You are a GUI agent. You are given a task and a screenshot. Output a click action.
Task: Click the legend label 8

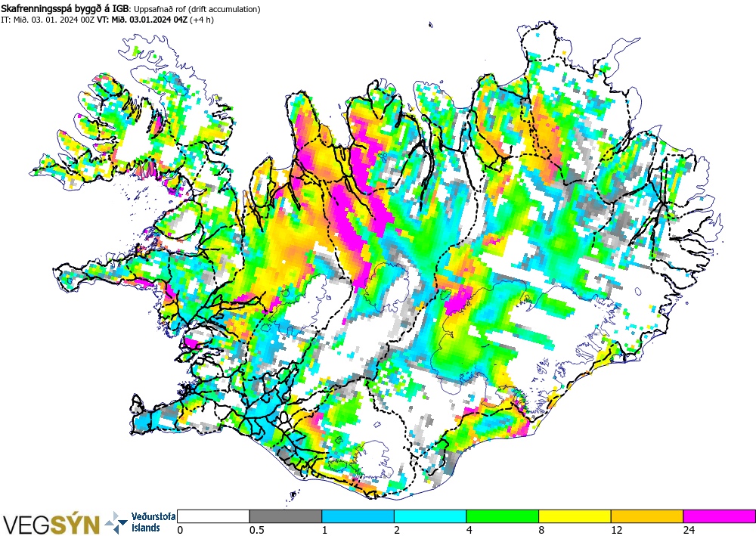[x=541, y=530]
